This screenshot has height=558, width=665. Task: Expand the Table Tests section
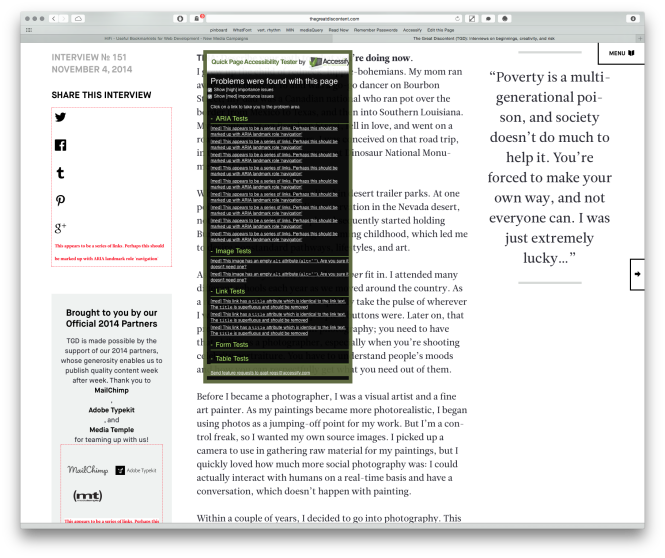tap(232, 359)
